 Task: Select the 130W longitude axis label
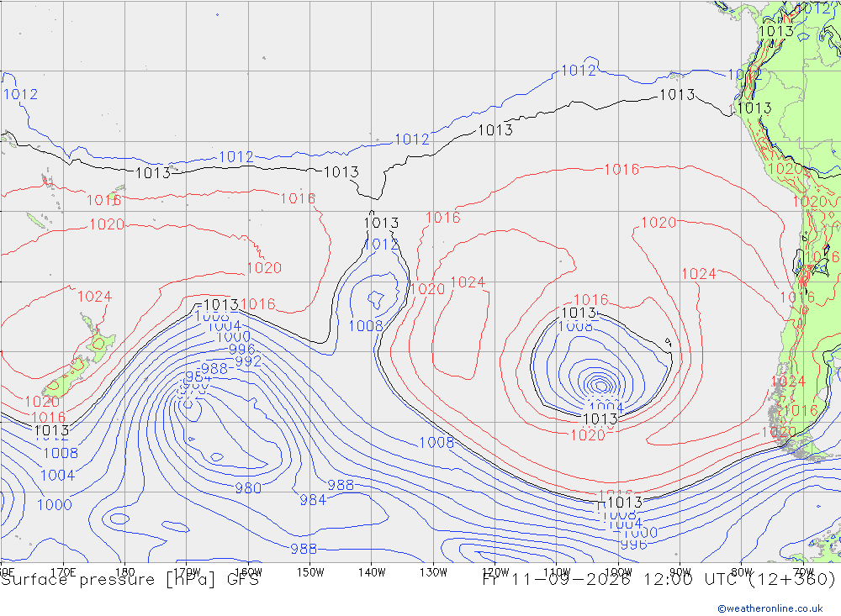[x=433, y=572]
